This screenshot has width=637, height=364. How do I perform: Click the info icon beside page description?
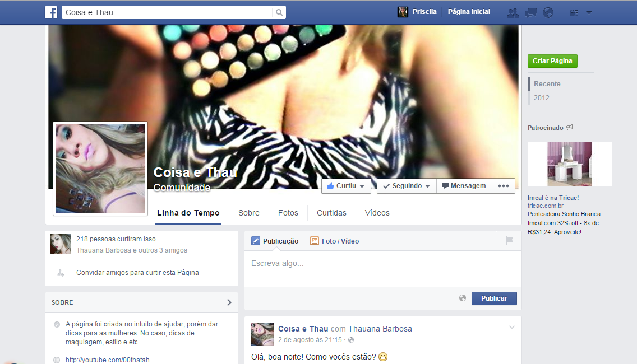point(57,324)
